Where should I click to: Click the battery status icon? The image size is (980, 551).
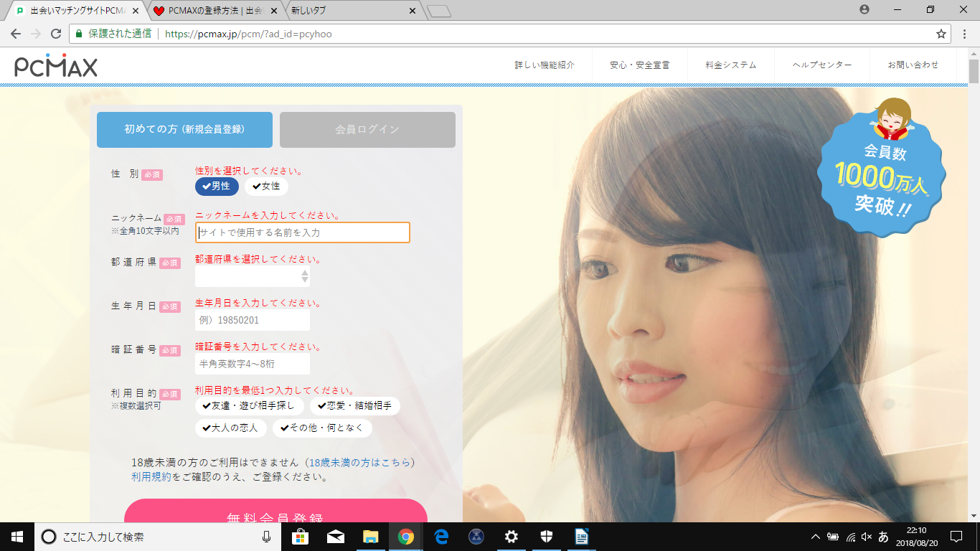(833, 537)
